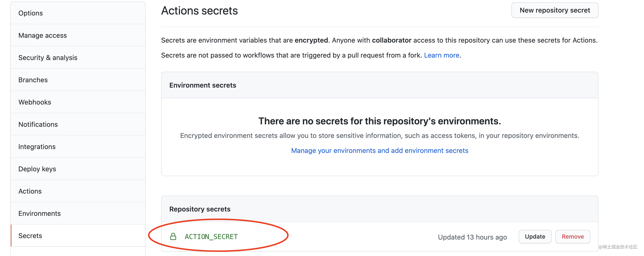Click the ACTION_SECRET secret name
The height and width of the screenshot is (256, 644).
click(x=211, y=236)
